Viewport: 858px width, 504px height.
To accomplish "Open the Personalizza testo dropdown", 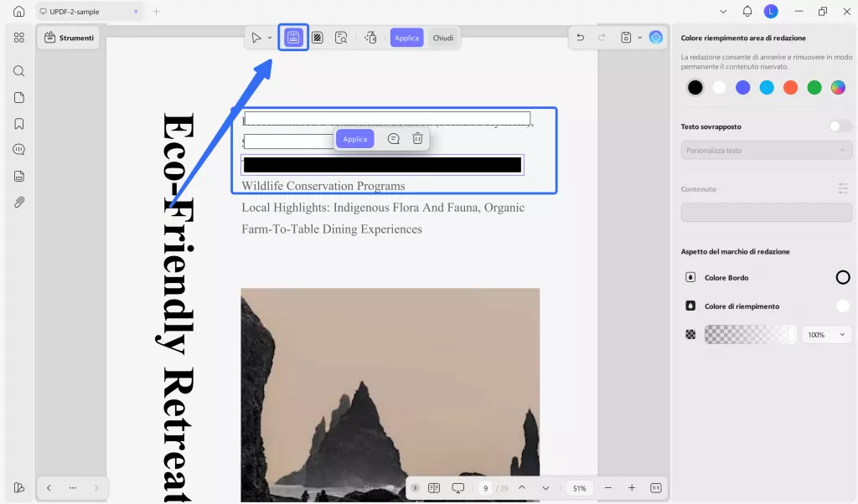I will [x=766, y=150].
